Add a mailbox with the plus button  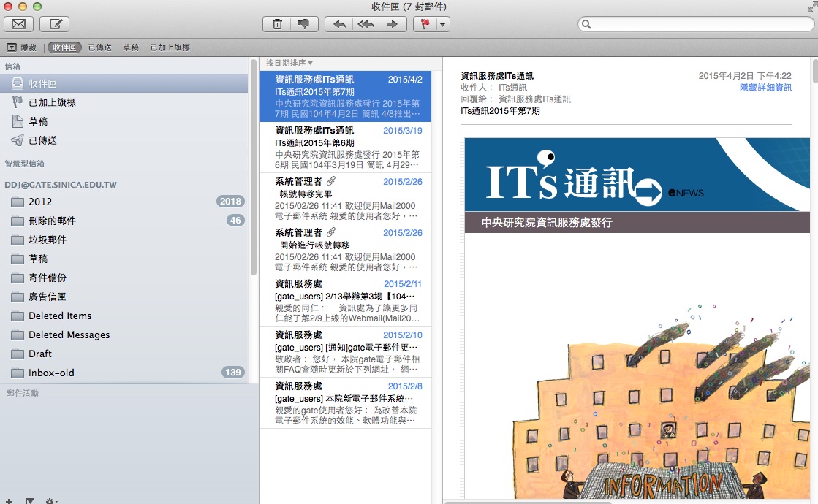click(x=9, y=501)
